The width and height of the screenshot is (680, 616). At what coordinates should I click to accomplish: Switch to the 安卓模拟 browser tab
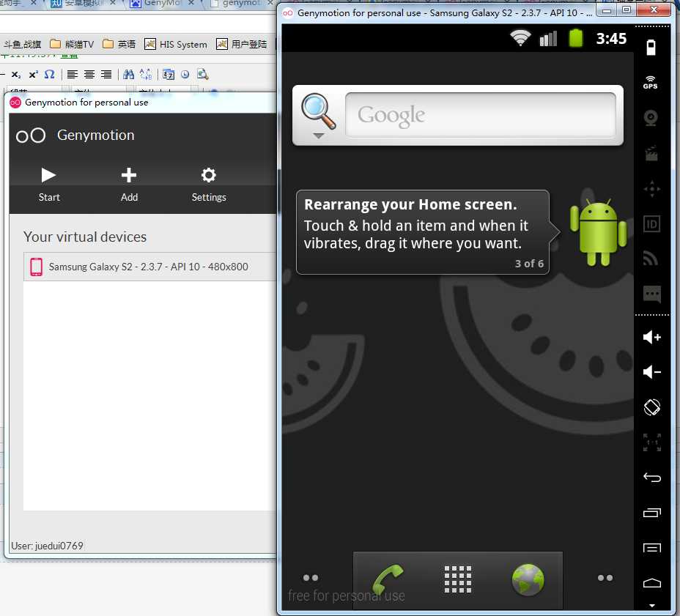[82, 4]
